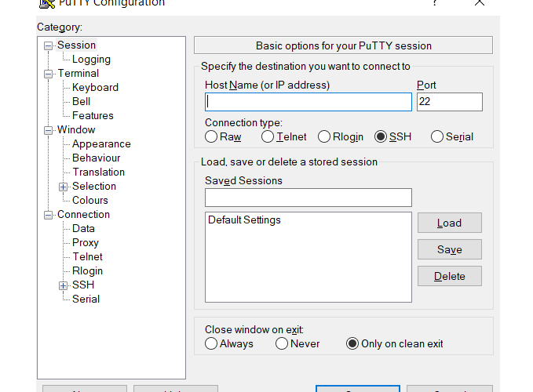Open the Behaviour settings category
The image size is (533, 392).
97,158
